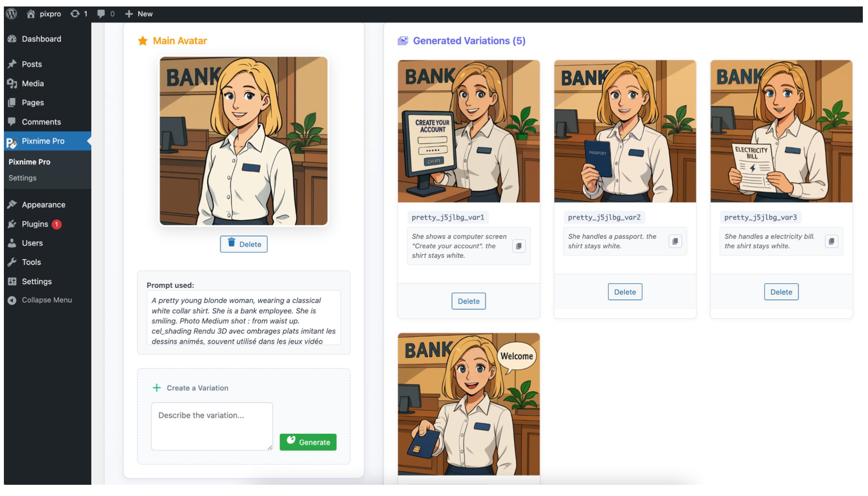This screenshot has height=496, width=868.
Task: Open the Welcome speech bubble variation thumbnail
Action: (468, 404)
